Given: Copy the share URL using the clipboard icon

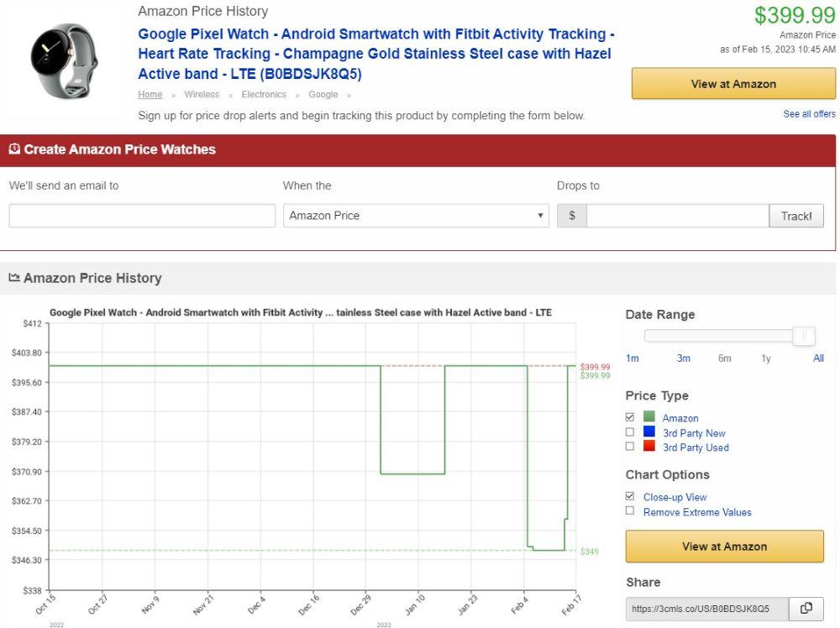Looking at the screenshot, I should pos(806,609).
